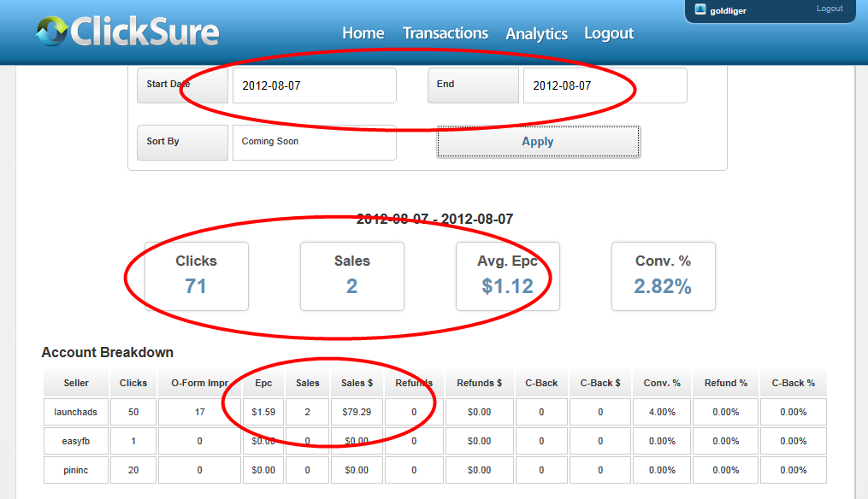
Task: Select the launchads seller cell
Action: point(76,412)
